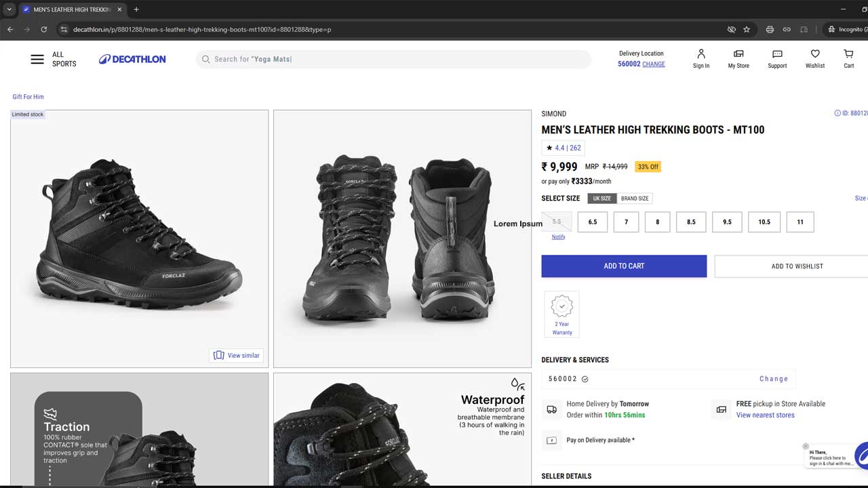Open the tab search dropdown arrow
The image size is (868, 488).
tap(9, 9)
